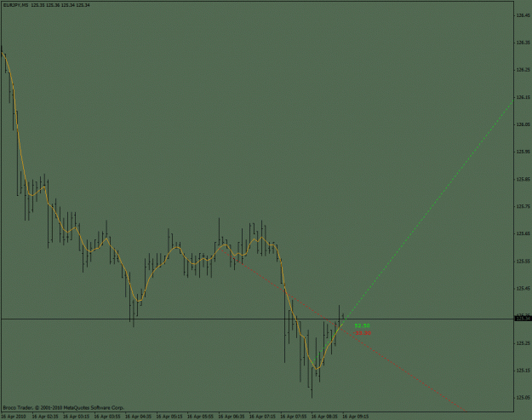Click the 16 Apr 03:15 time label
Image resolution: width=532 pixels, height=420 pixels.
[x=77, y=417]
